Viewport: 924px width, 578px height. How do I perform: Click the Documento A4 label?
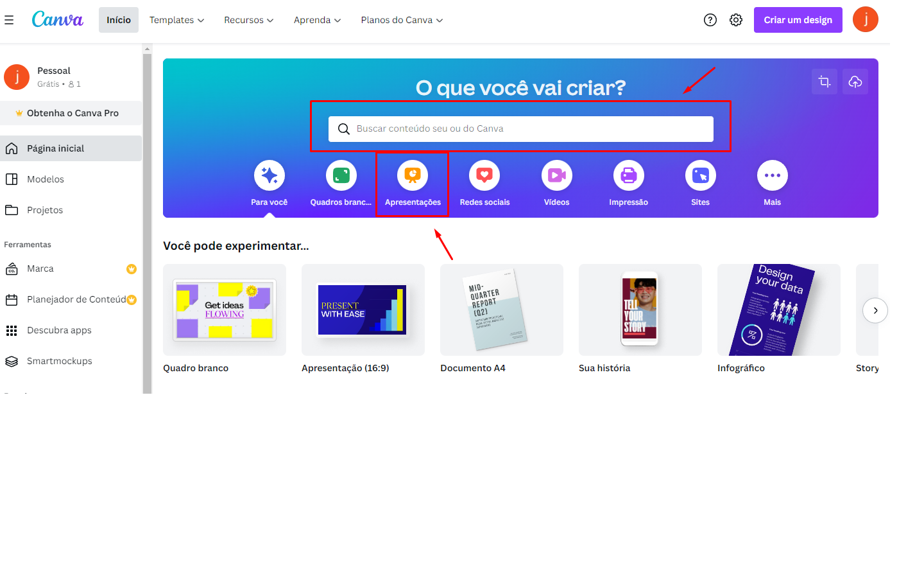[x=473, y=368]
